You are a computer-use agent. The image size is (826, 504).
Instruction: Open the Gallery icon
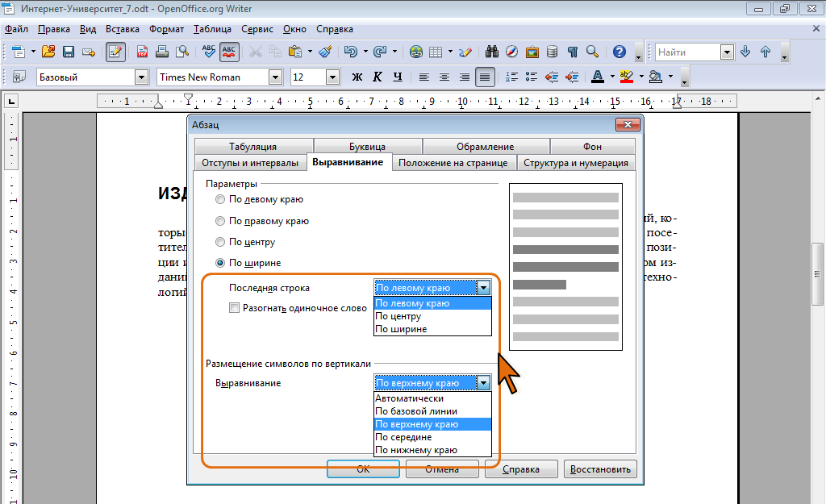(532, 52)
